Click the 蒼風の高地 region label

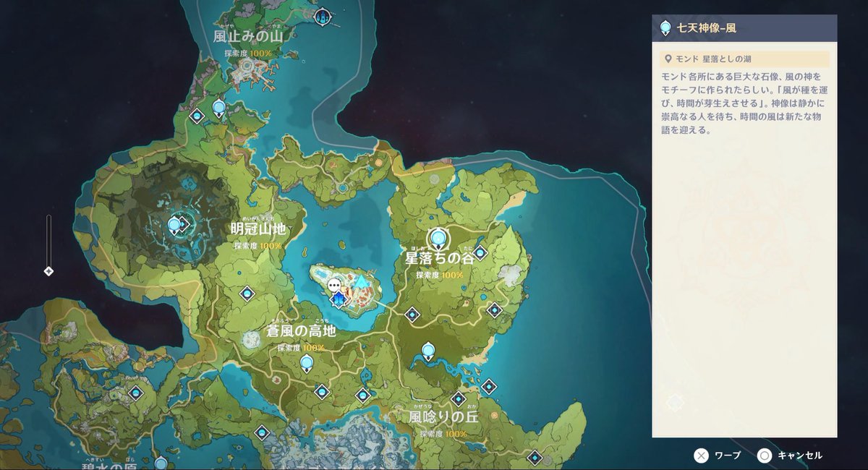pyautogui.click(x=301, y=331)
